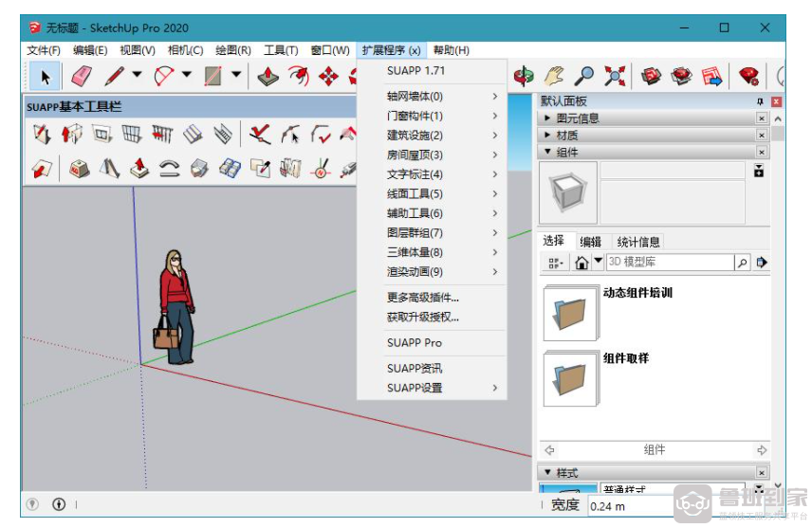The width and height of the screenshot is (812, 528).
Task: Activate the magnifier Zoom tool
Action: point(584,76)
